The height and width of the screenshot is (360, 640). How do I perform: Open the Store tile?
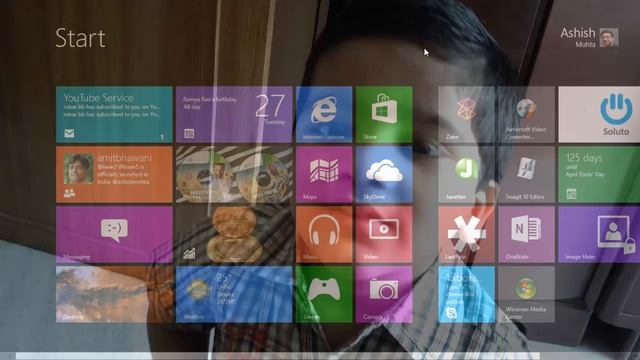tap(384, 114)
